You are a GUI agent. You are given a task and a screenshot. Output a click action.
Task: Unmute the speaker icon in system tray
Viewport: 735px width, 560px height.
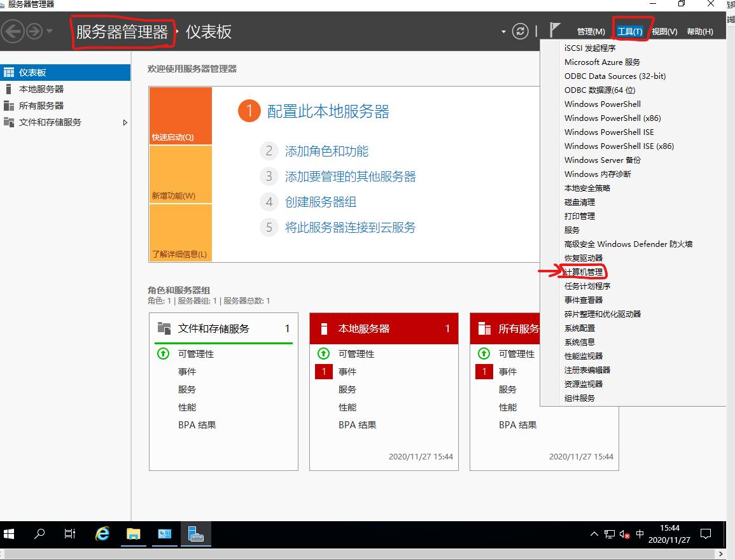coord(622,535)
